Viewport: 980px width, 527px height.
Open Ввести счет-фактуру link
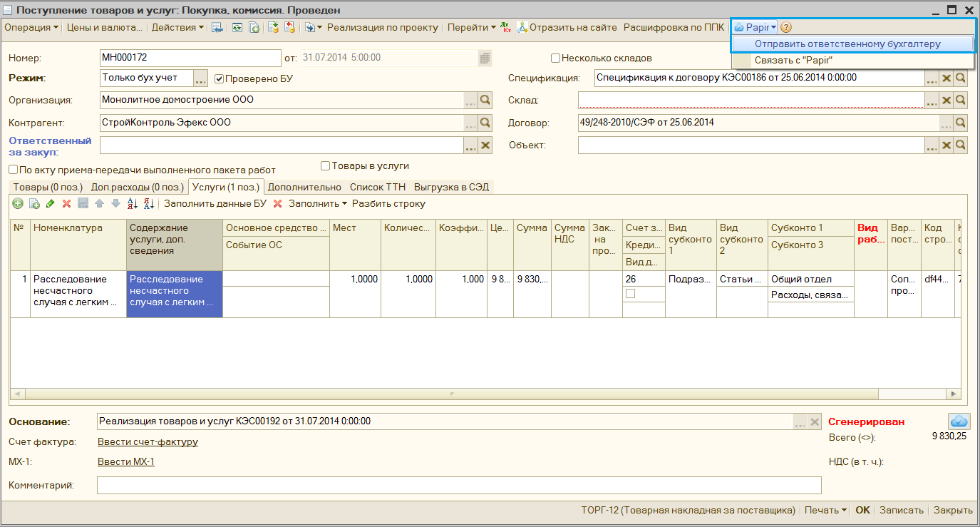[x=148, y=442]
